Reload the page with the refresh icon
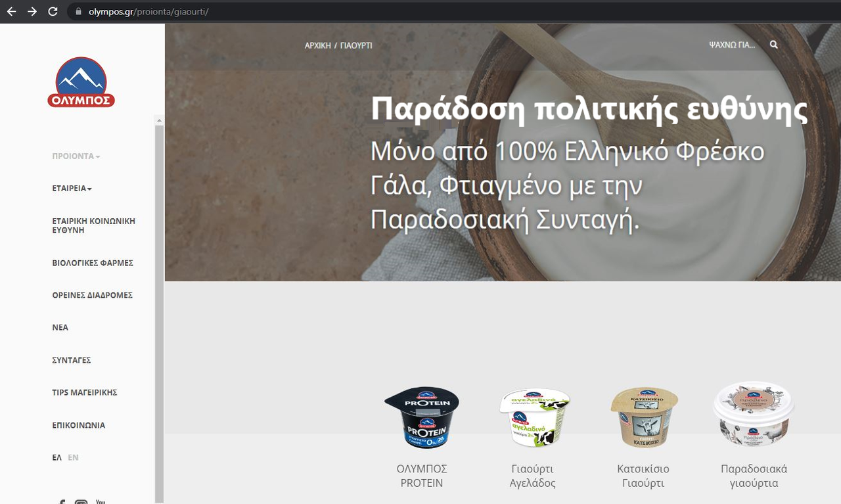 pyautogui.click(x=53, y=11)
